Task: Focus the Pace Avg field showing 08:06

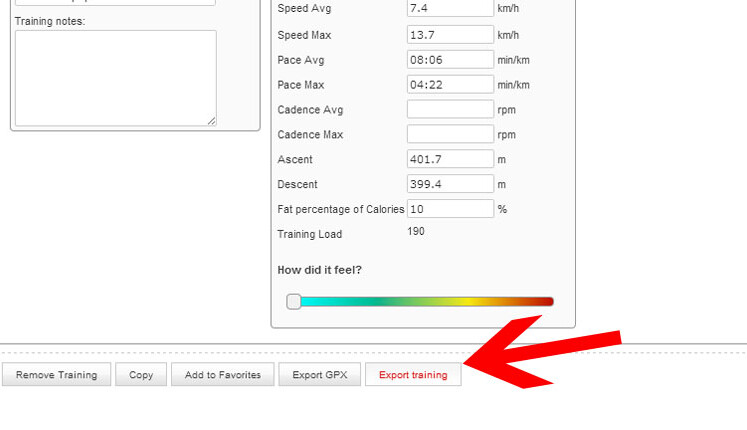Action: coord(450,60)
